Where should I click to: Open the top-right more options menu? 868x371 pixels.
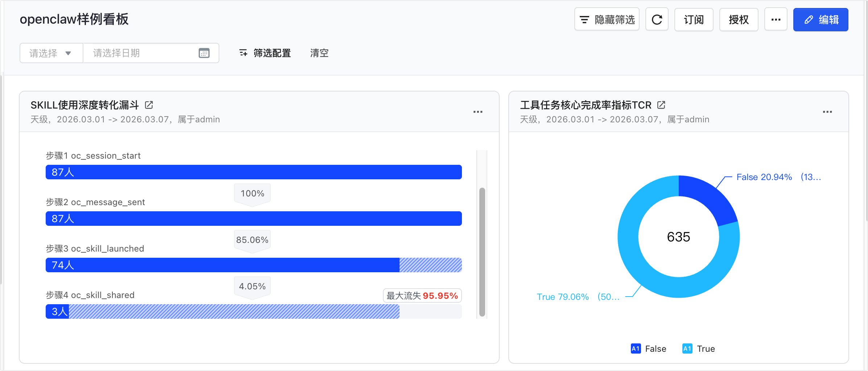tap(776, 20)
